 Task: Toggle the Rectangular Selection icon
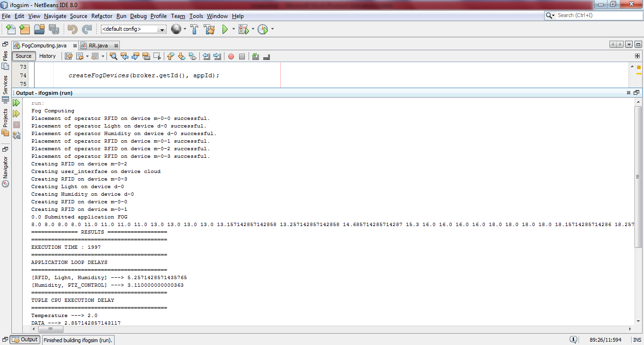[157, 56]
